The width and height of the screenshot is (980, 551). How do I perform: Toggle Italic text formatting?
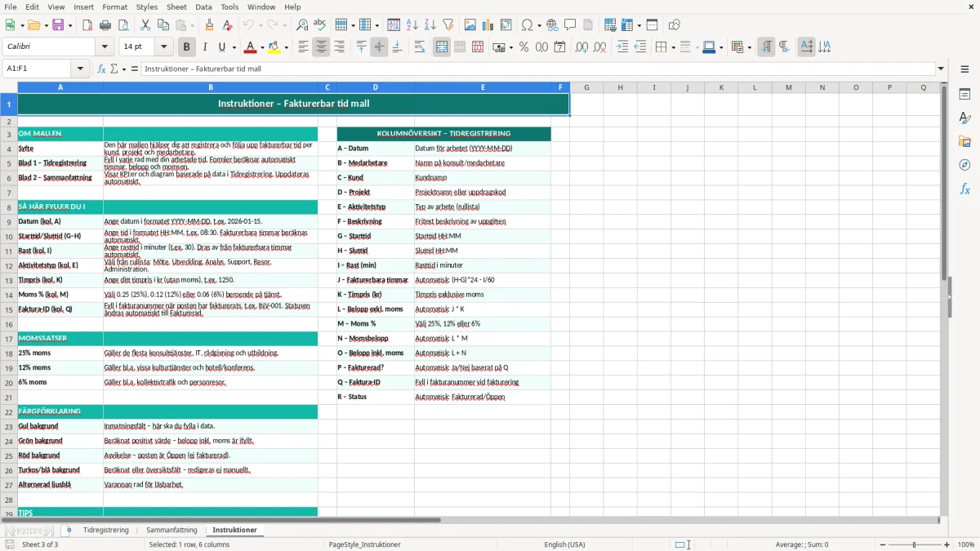pyautogui.click(x=204, y=47)
